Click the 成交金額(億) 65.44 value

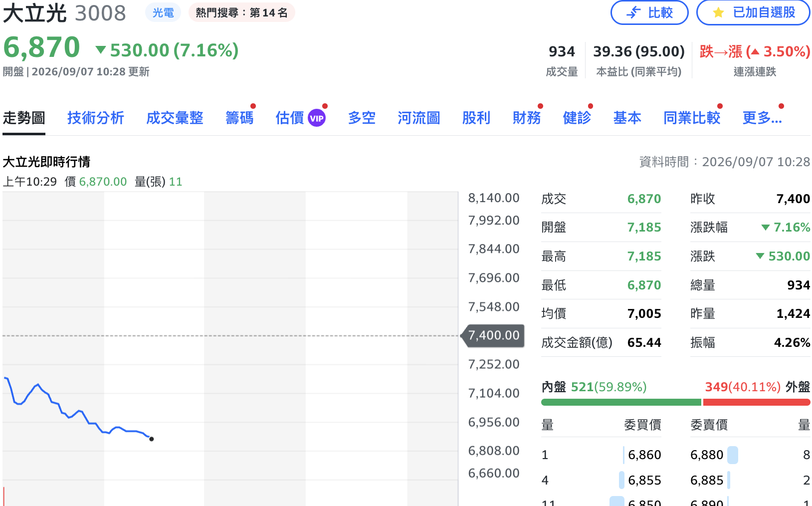644,343
